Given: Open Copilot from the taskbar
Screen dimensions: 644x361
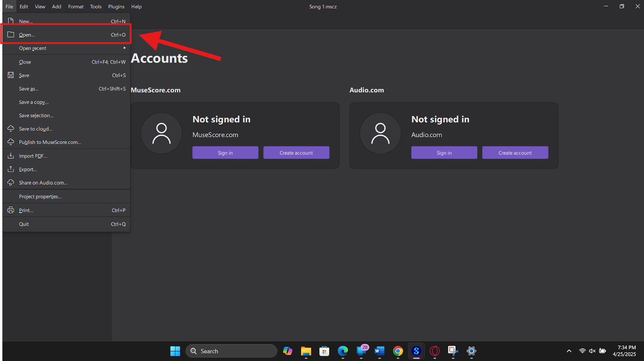Looking at the screenshot, I should (x=288, y=351).
